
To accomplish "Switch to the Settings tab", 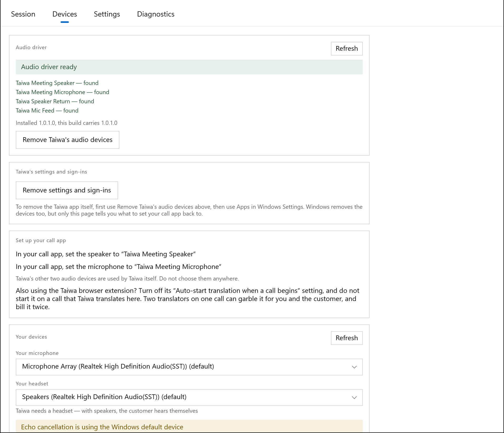I will coord(107,14).
